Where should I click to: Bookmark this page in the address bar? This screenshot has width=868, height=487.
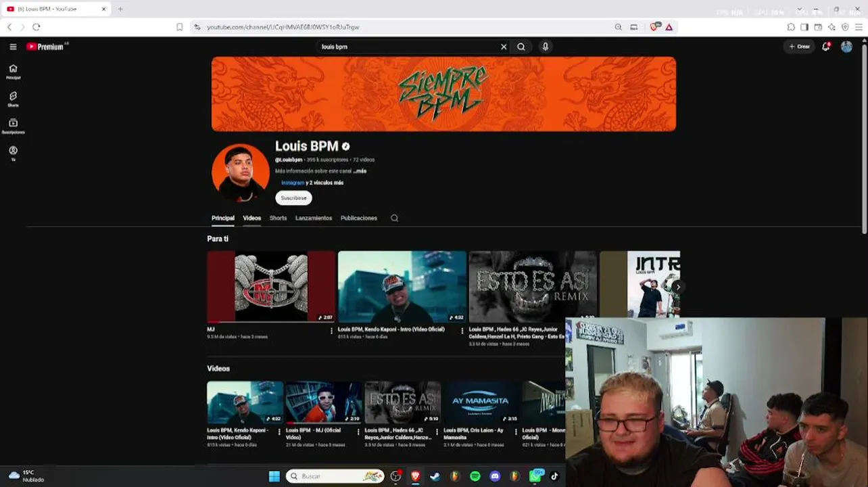coord(179,27)
